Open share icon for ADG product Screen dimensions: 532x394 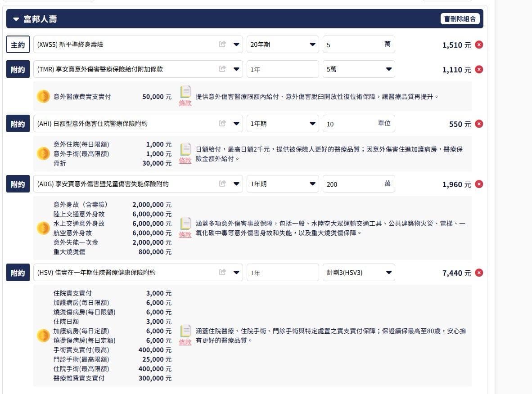[x=222, y=184]
